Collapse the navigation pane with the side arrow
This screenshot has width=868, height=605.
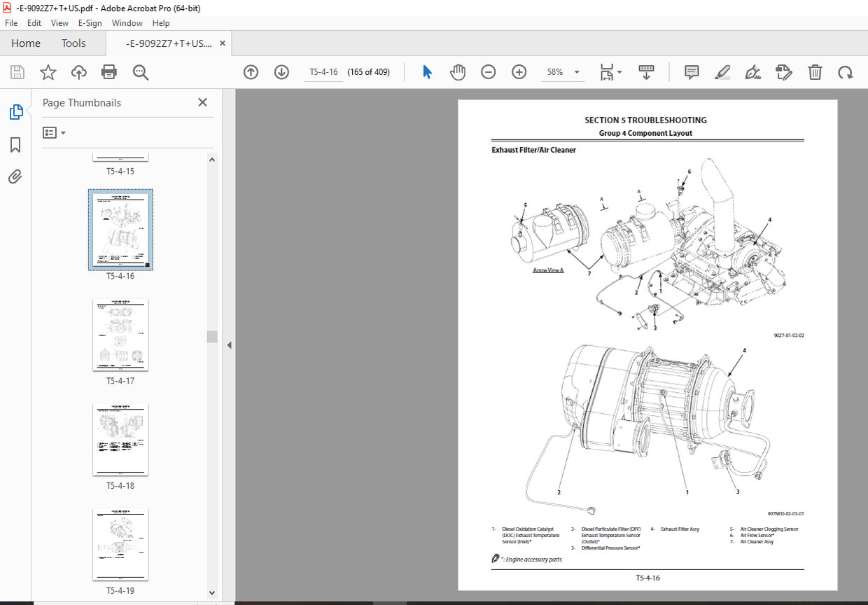click(x=228, y=345)
